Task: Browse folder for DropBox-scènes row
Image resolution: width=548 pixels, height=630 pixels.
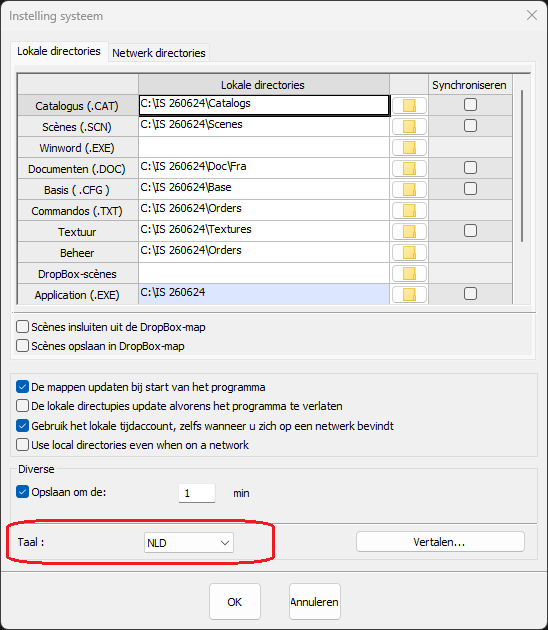Action: tap(409, 274)
